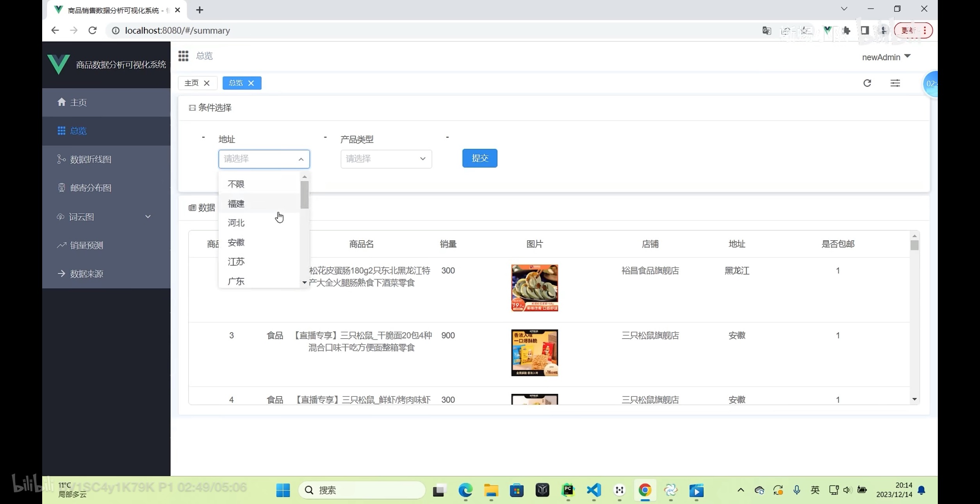The height and width of the screenshot is (504, 980).
Task: Click the 提交 button
Action: [479, 158]
